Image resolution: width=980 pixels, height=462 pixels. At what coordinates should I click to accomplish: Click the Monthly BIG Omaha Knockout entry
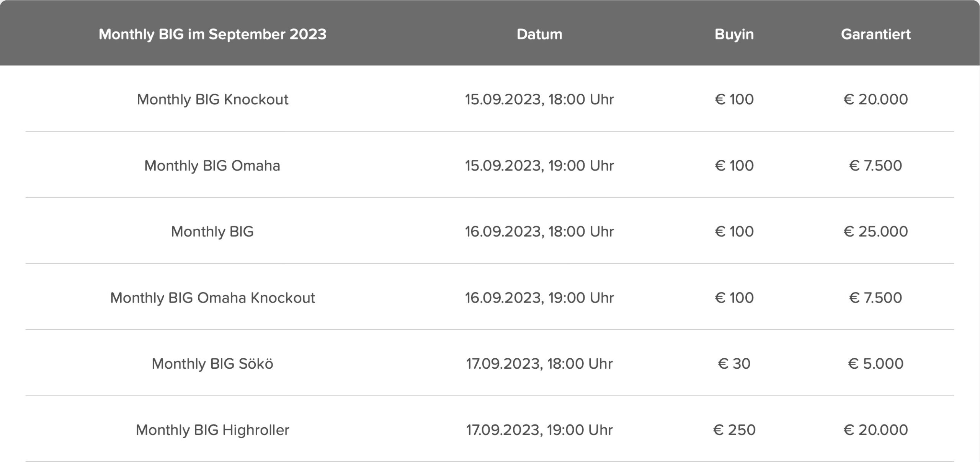[212, 298]
